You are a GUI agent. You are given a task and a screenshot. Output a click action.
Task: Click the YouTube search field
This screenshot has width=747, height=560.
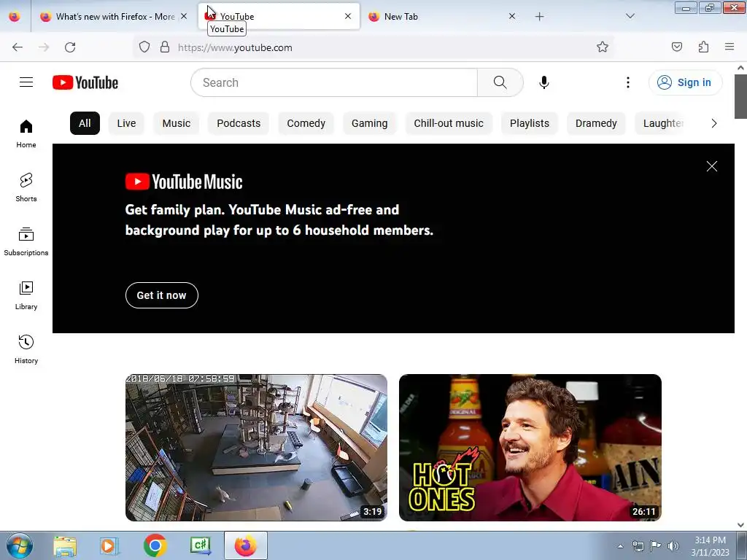coord(334,82)
